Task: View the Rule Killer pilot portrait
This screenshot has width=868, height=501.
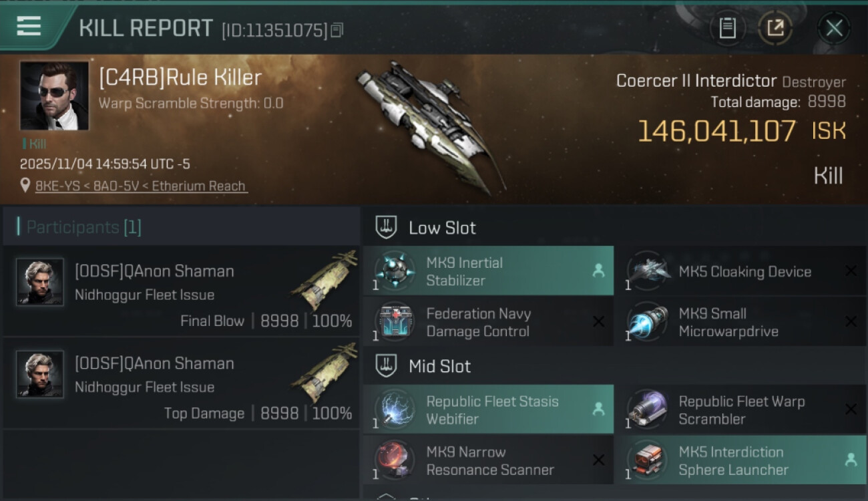Action: click(x=54, y=96)
